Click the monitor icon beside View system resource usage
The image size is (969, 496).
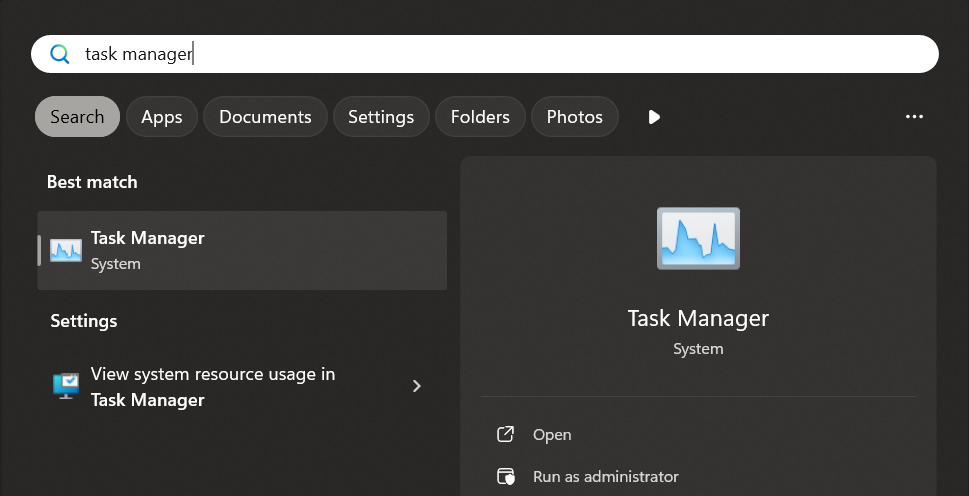tap(66, 386)
